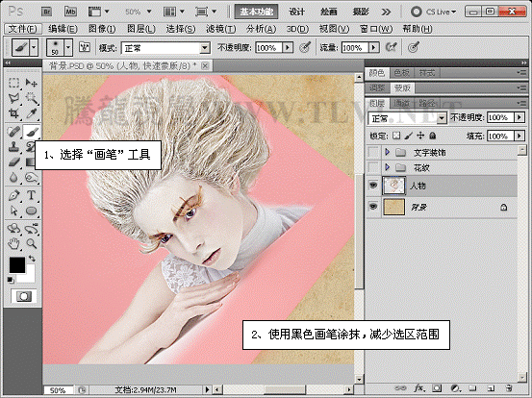
Task: Switch to the 设计 workspace
Action: 297,12
